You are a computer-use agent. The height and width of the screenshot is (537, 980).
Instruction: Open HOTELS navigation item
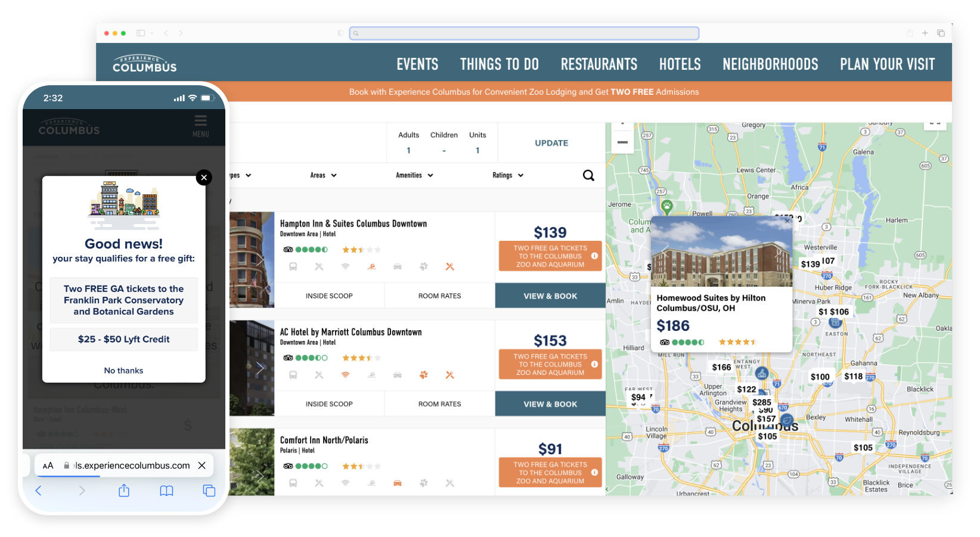click(x=680, y=64)
